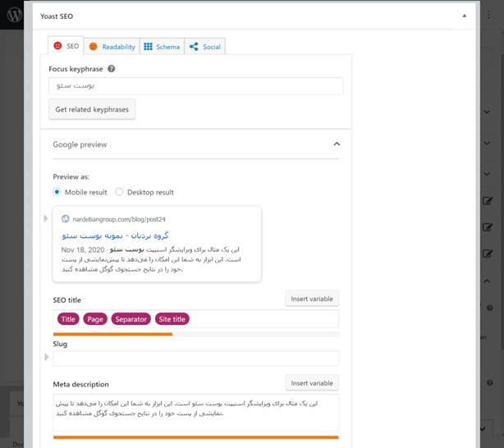Open the Schema tab

pos(162,47)
